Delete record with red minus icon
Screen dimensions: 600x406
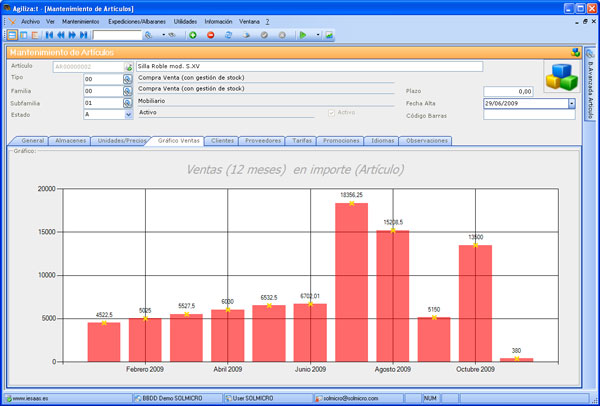pyautogui.click(x=210, y=35)
